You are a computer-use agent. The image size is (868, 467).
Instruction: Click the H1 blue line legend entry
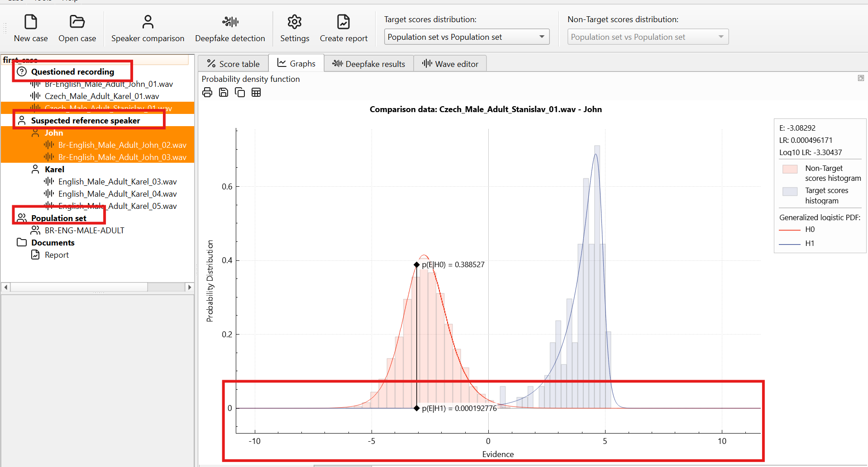tap(797, 244)
